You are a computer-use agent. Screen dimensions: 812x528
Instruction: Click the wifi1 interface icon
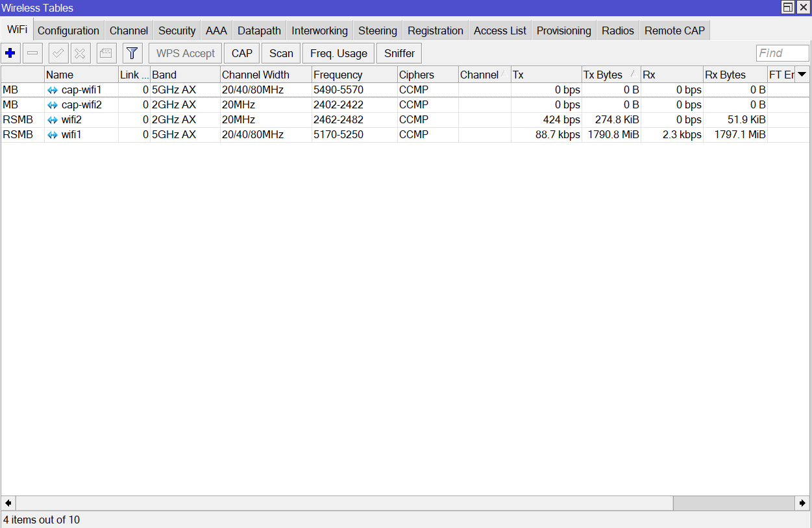(53, 134)
